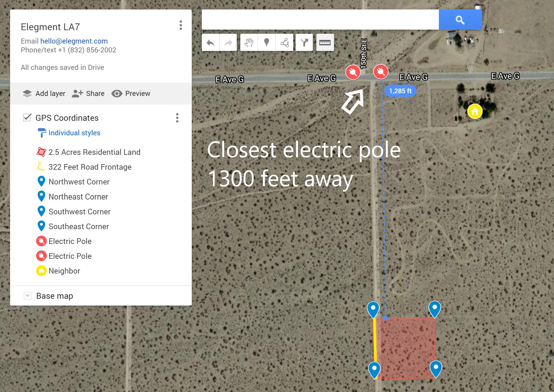Select the Add directions tool
The height and width of the screenshot is (392, 554).
304,43
